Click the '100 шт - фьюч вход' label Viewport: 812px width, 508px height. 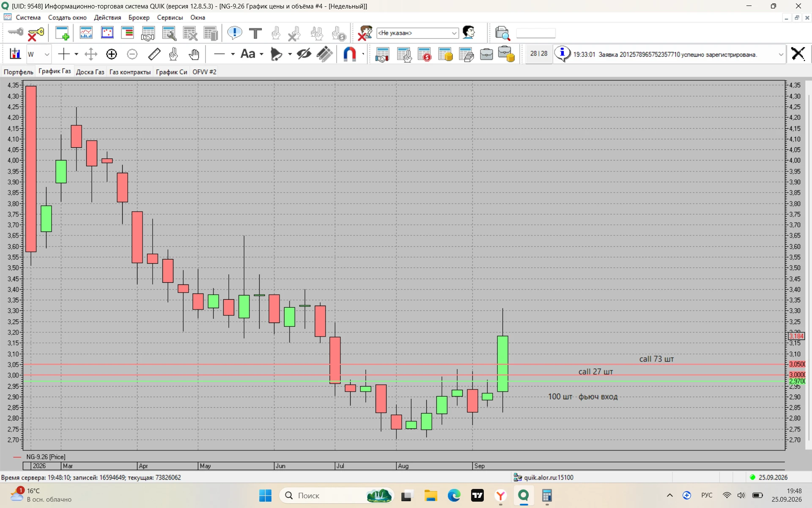coord(583,397)
